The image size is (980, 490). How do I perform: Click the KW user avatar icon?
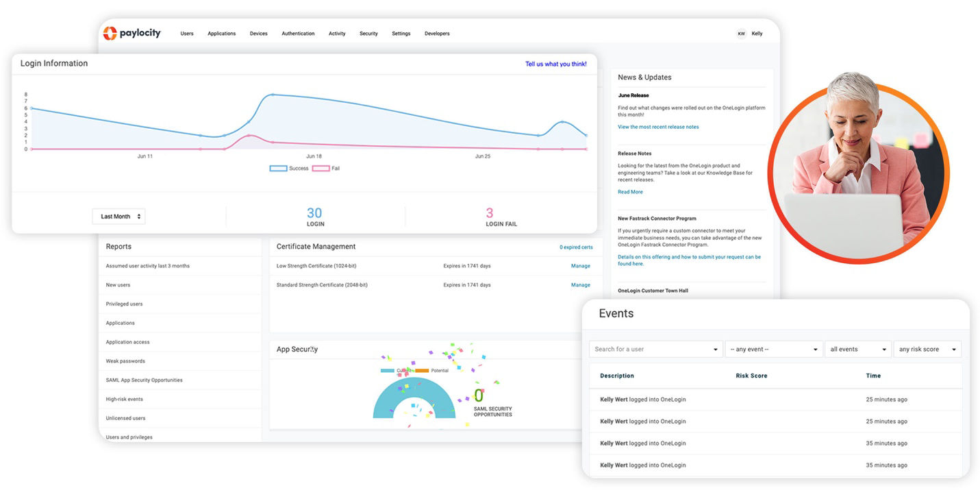(741, 34)
